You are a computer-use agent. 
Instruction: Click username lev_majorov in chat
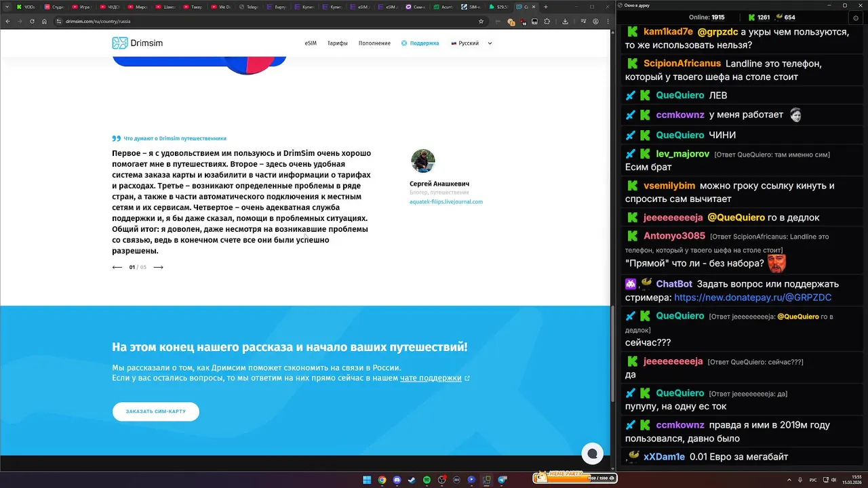pos(682,154)
